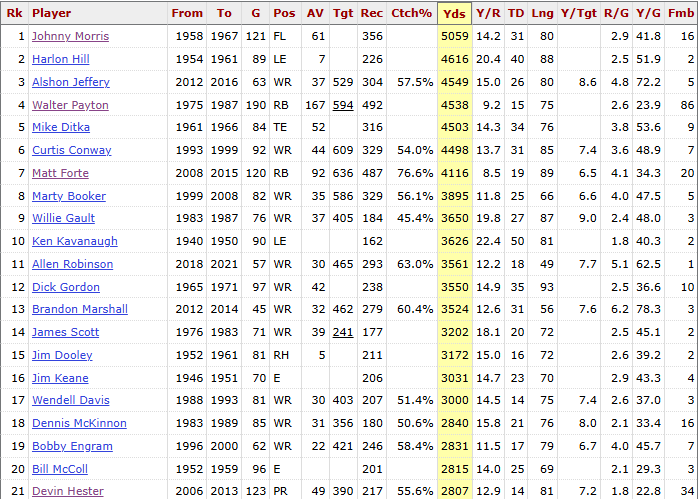Click underlined 241 targets for James Scott
Viewport: 698px width, 499px height.
pos(343,333)
